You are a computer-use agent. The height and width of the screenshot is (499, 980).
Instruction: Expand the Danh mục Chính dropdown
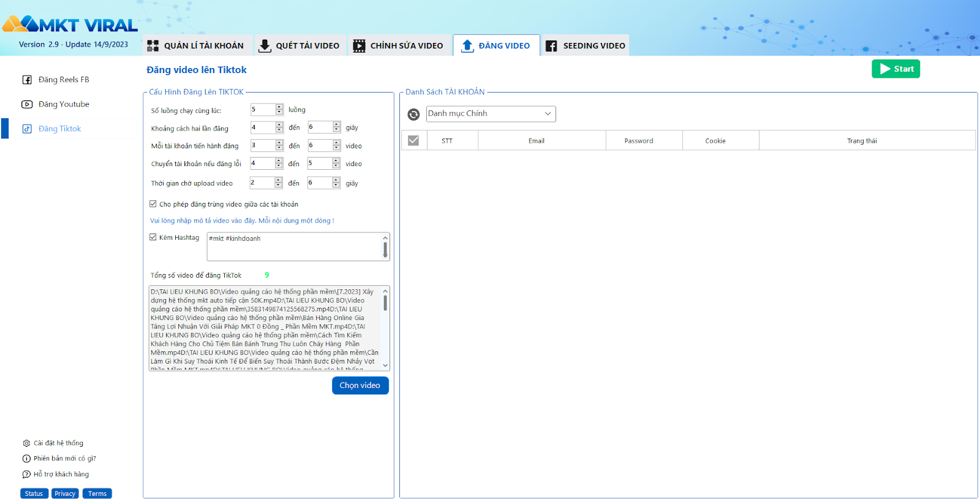(491, 114)
